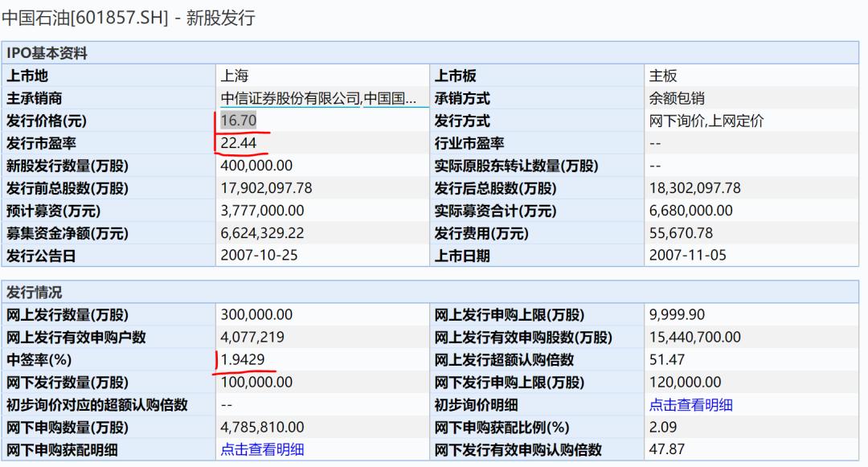Image resolution: width=868 pixels, height=467 pixels.
Task: Click the 承销方式 value 余额包销
Action: point(675,98)
